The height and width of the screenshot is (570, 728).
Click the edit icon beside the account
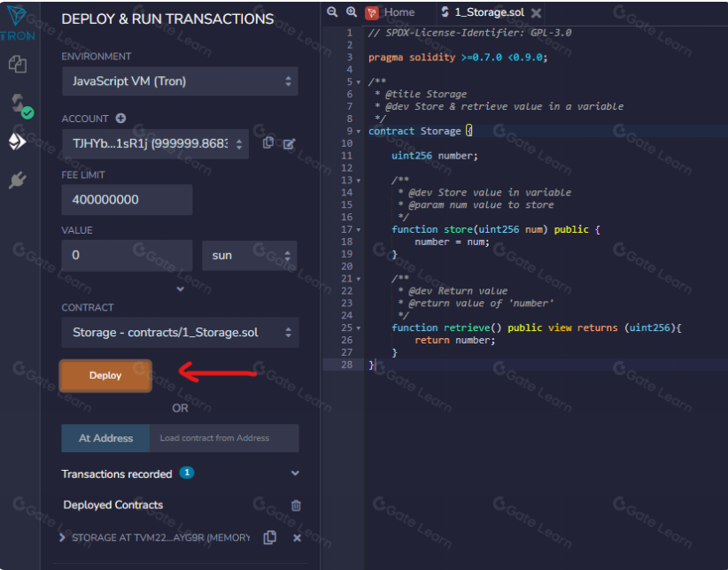pyautogui.click(x=289, y=143)
